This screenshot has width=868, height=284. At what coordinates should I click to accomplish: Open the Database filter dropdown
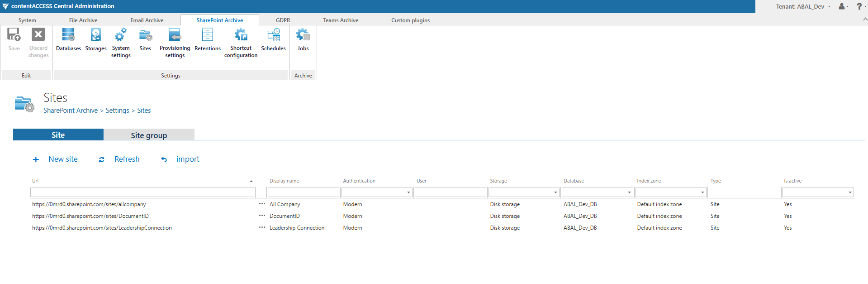629,193
